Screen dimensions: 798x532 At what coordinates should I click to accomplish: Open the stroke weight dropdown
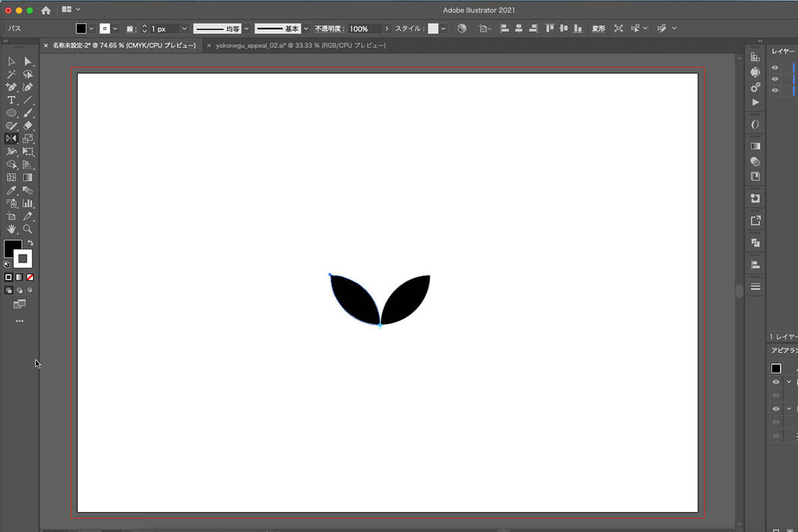(x=184, y=29)
